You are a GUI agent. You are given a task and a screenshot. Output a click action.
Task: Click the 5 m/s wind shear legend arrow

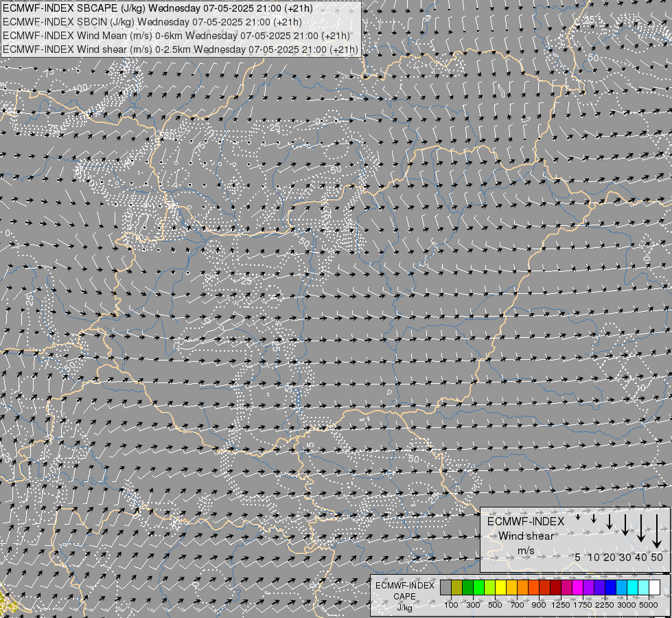[x=578, y=517]
